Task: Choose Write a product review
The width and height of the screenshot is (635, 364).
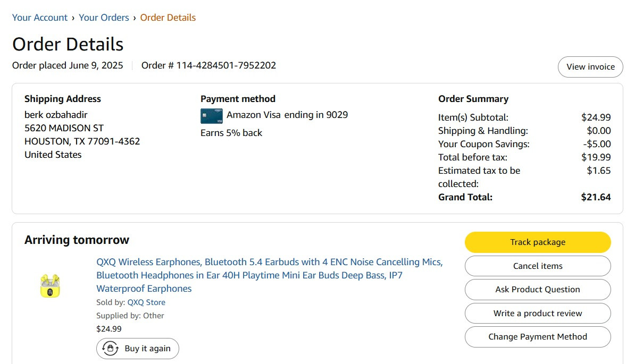Action: (x=538, y=313)
